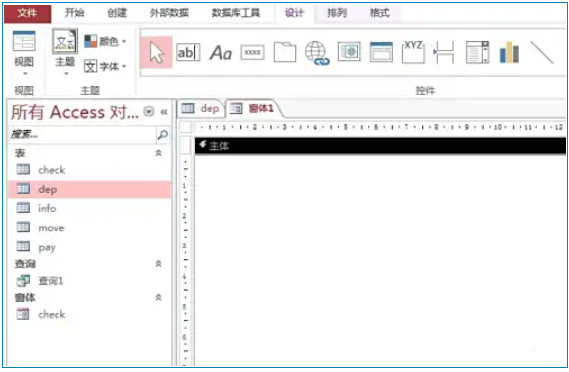Select the Line control
This screenshot has height=372, width=569.
542,52
